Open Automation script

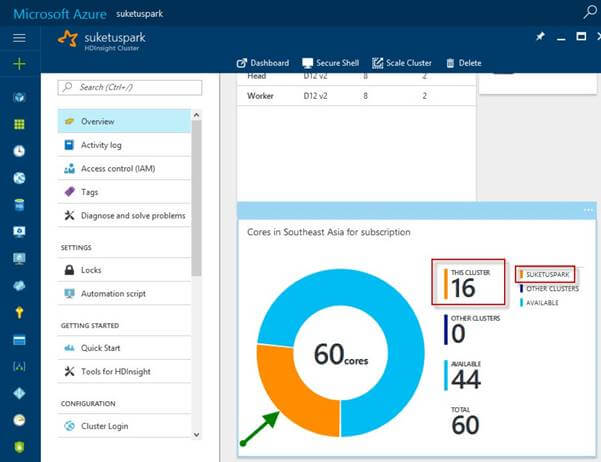[124, 294]
